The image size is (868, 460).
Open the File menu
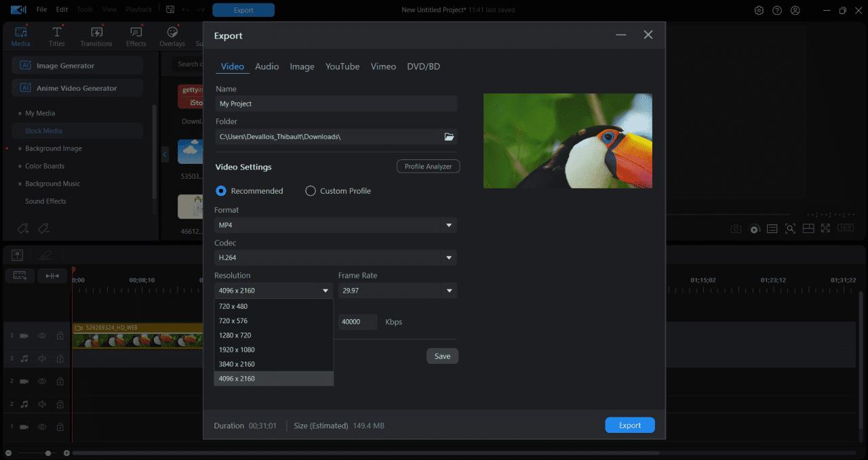click(41, 9)
